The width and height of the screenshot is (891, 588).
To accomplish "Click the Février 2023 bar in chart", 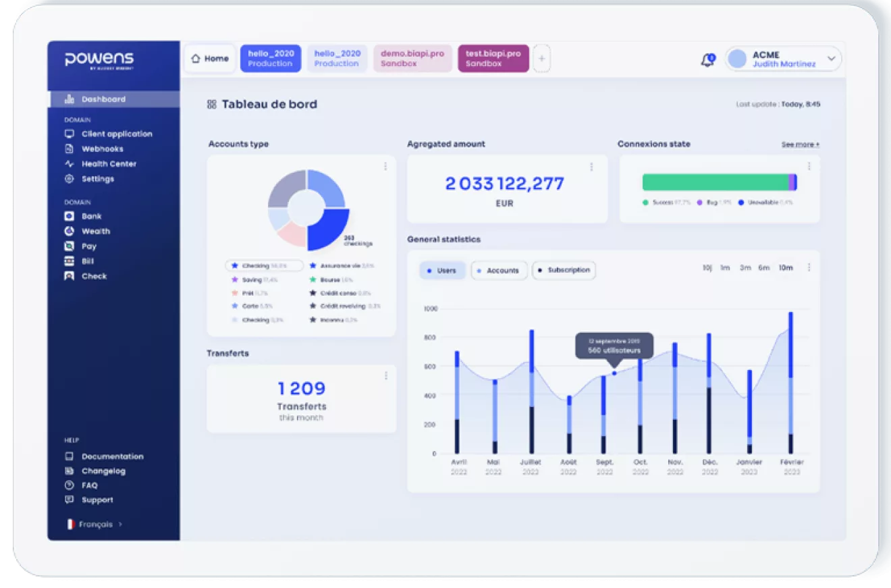I will coord(790,383).
